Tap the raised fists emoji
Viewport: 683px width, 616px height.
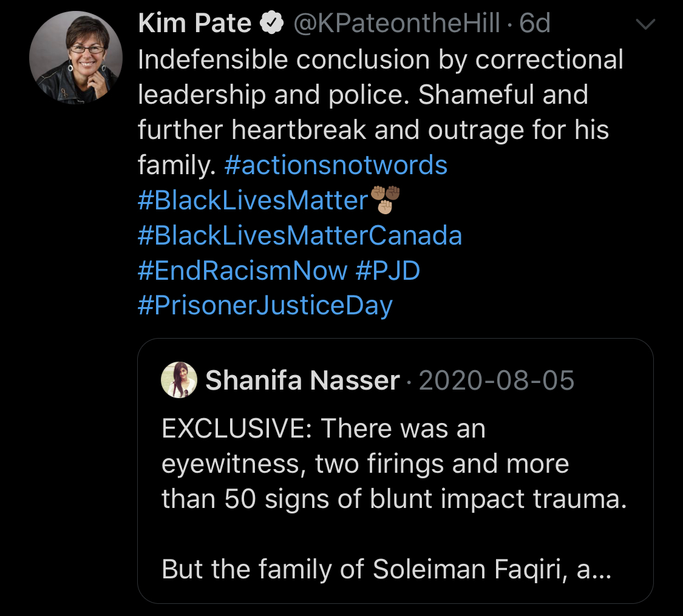386,200
